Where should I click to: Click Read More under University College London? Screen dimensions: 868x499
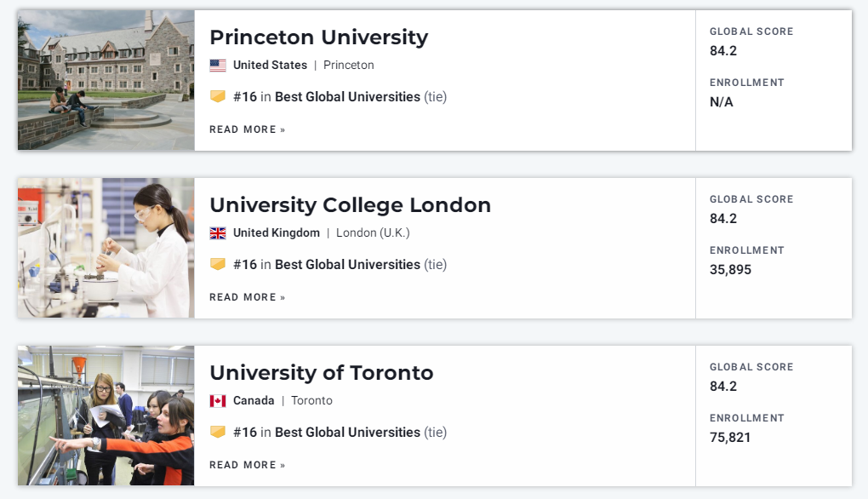tap(247, 297)
